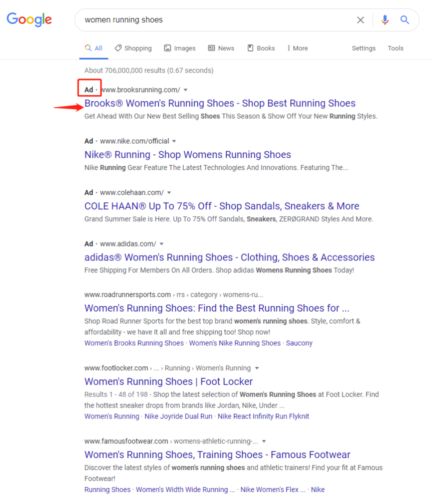Image resolution: width=432 pixels, height=504 pixels.
Task: Open the Road Runner Sports Women's Running Shoes result
Action: tap(217, 308)
